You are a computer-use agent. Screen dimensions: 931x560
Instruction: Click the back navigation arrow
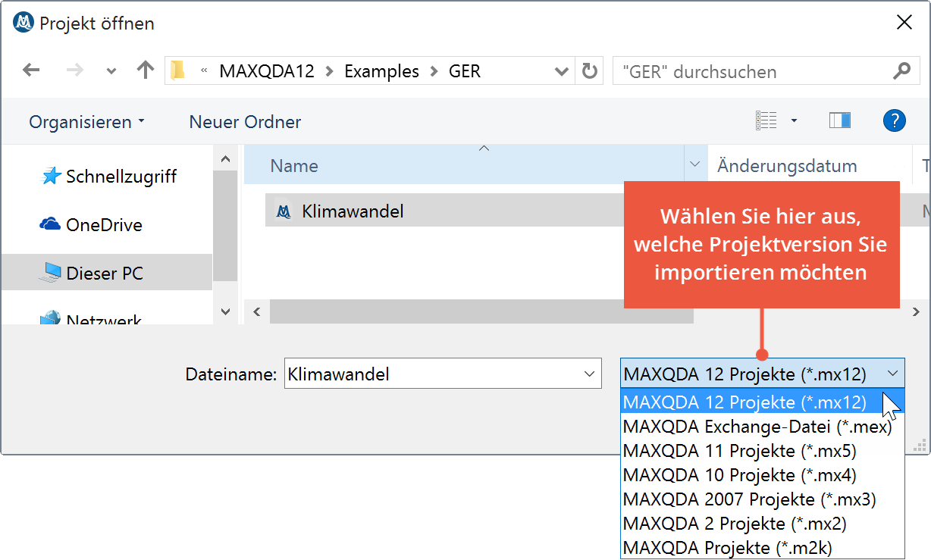[31, 71]
